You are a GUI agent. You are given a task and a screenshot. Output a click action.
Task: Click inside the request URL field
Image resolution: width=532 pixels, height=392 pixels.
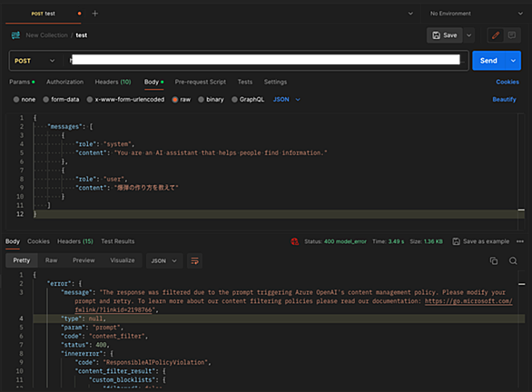coord(265,60)
